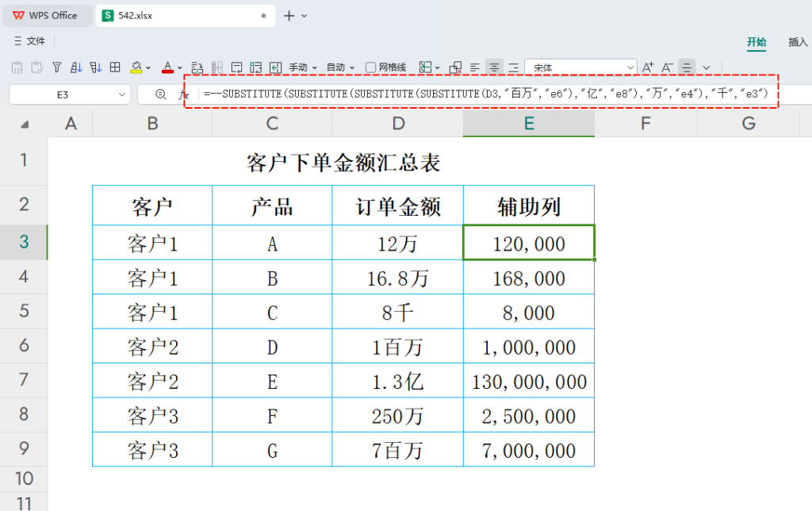Click the 订单金额 header cell
The width and height of the screenshot is (812, 511).
(398, 206)
